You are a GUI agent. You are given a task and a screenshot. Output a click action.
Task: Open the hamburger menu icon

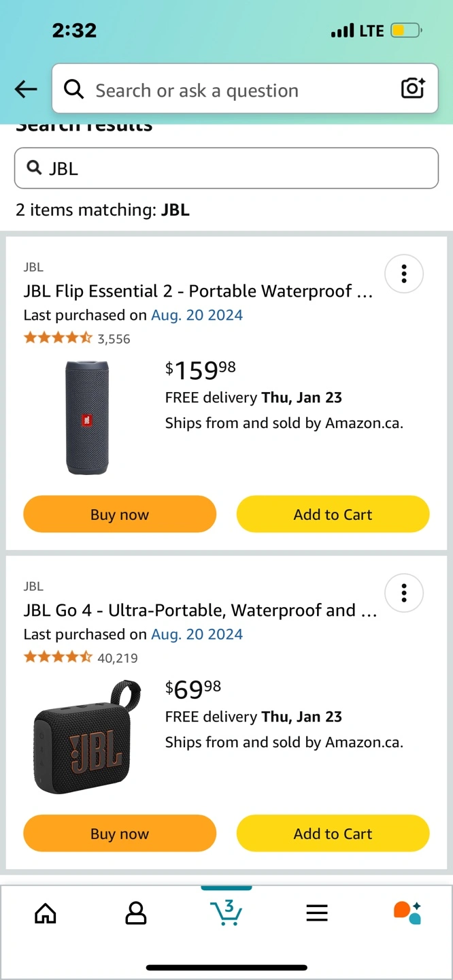[x=317, y=913]
